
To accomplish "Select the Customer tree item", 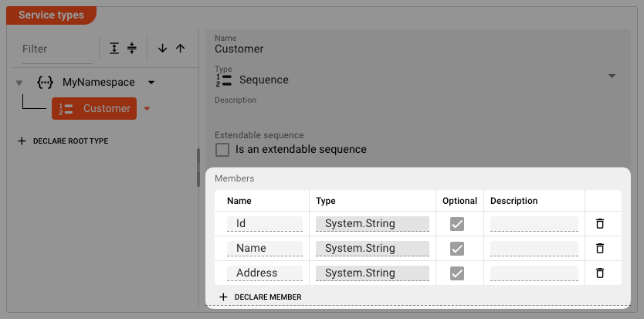I will pyautogui.click(x=94, y=109).
